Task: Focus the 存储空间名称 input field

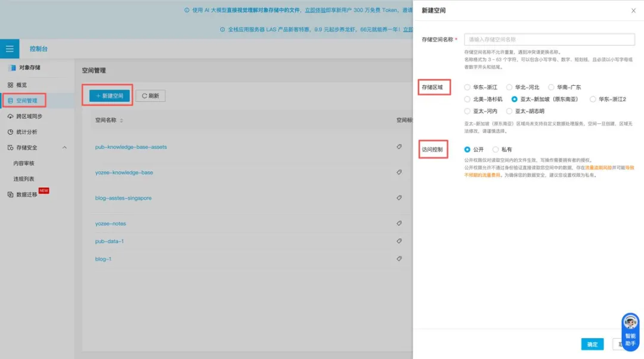Action: click(x=549, y=39)
